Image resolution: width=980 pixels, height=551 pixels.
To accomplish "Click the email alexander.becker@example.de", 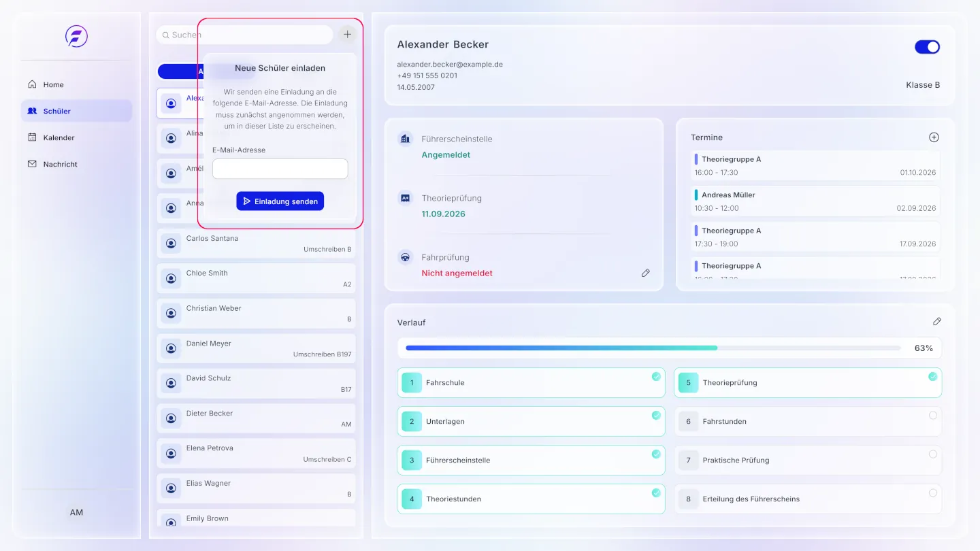I will point(450,64).
